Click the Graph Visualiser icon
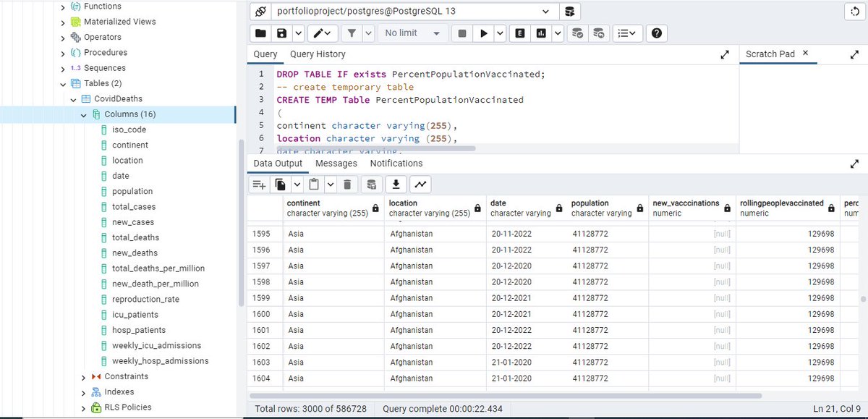The width and height of the screenshot is (868, 419). tap(420, 185)
